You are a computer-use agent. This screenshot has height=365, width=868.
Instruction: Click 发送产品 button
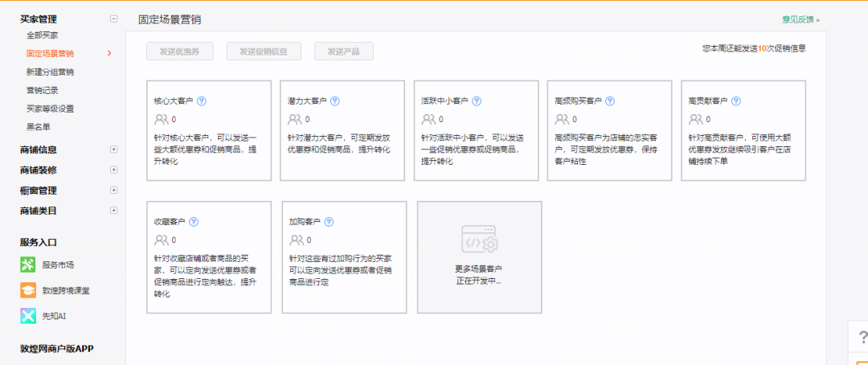coord(344,51)
